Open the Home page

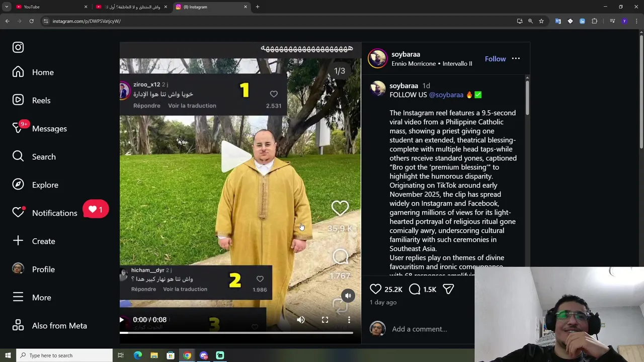(33, 72)
